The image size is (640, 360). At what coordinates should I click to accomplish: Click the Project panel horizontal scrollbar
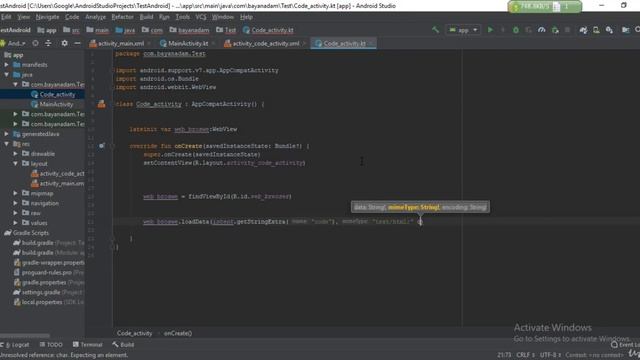pos(25,336)
